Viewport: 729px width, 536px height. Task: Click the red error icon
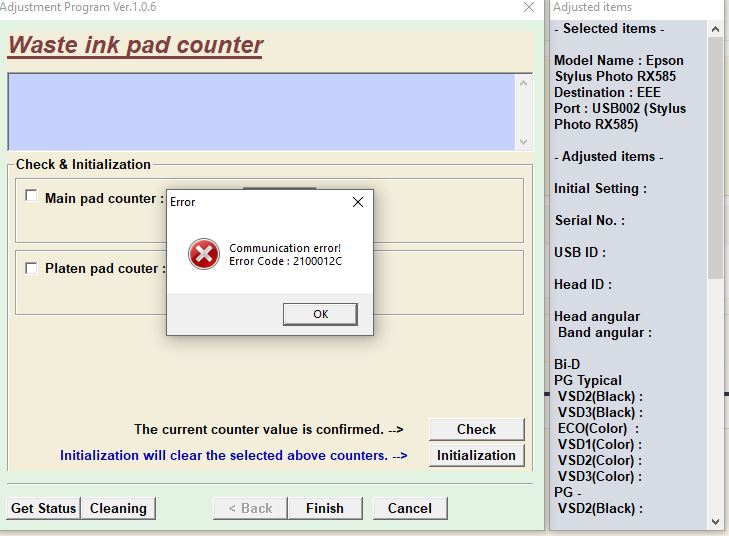[203, 254]
